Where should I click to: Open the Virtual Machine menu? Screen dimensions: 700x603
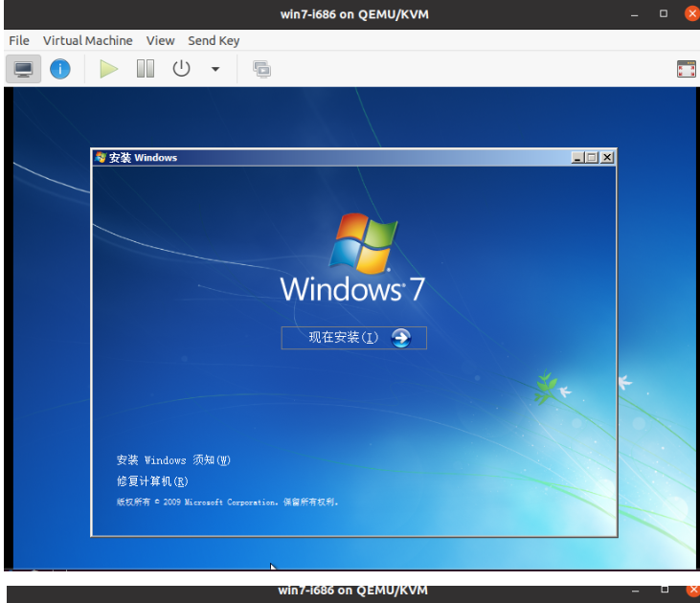pyautogui.click(x=88, y=40)
